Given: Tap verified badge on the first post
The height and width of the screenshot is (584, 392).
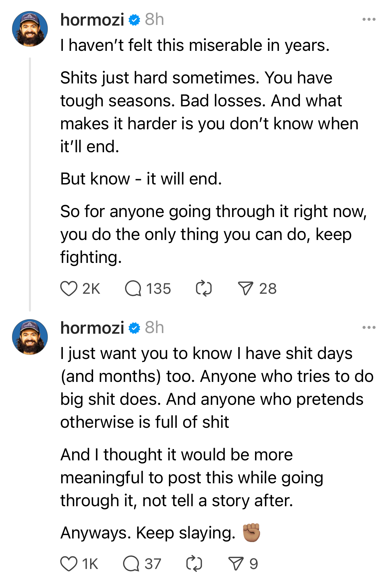Looking at the screenshot, I should point(134,20).
